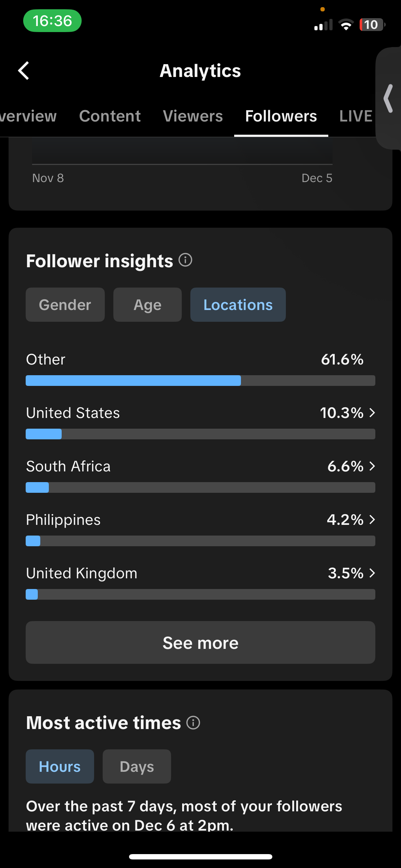Screen dimensions: 401x868
Task: Switch active times view to Days
Action: (x=137, y=766)
